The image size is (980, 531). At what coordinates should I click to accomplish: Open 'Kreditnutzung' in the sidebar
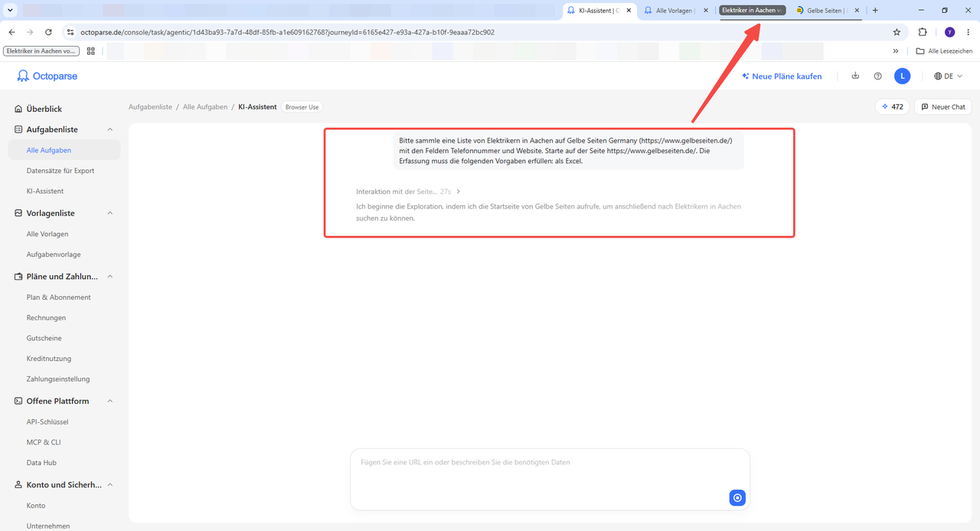(49, 359)
